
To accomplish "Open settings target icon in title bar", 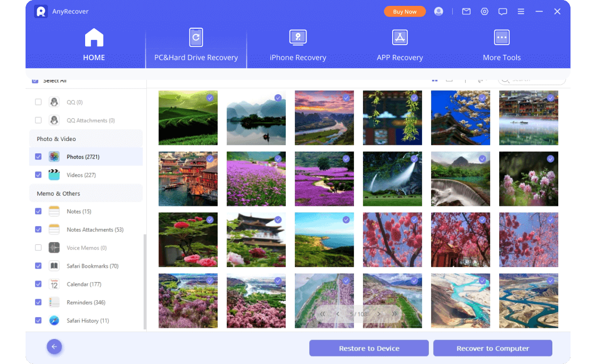I will (x=484, y=11).
